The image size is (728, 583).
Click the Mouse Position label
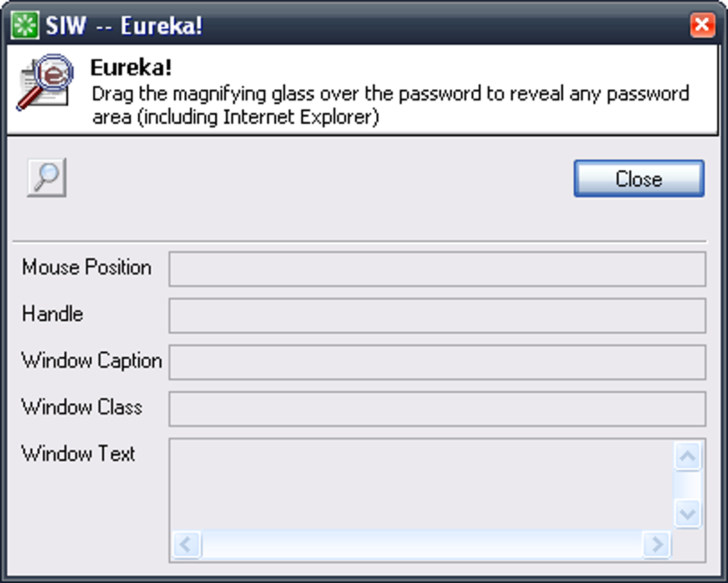tap(87, 268)
